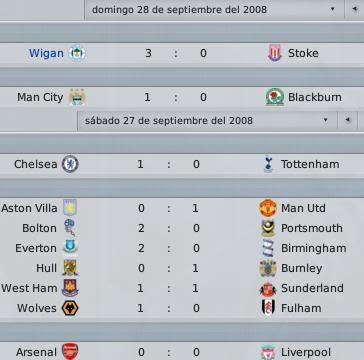364x360 pixels.
Task: Click the West Ham 1 : 1 score
Action: click(168, 288)
